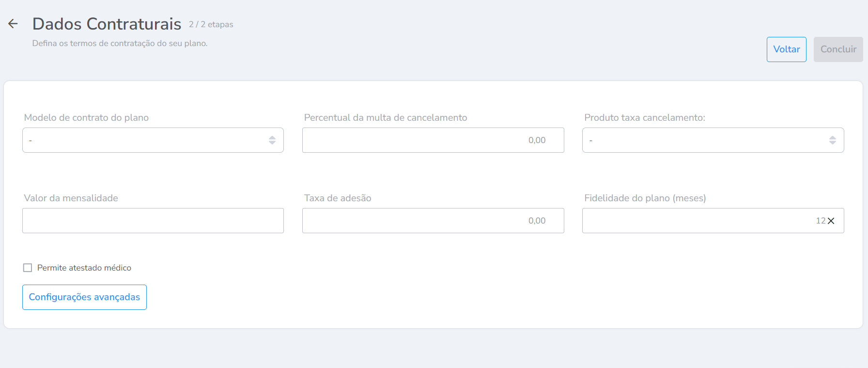
Task: Click into the Valor da mensalidade field
Action: (x=153, y=221)
